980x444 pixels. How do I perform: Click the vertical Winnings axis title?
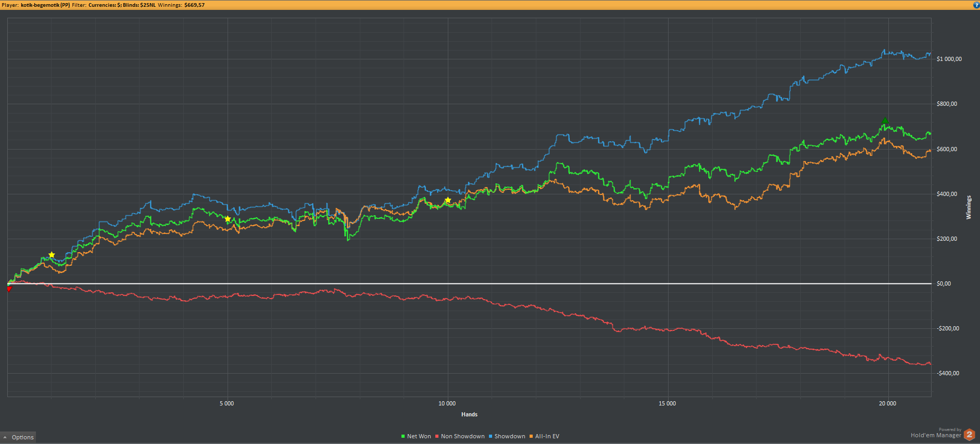[x=969, y=207]
